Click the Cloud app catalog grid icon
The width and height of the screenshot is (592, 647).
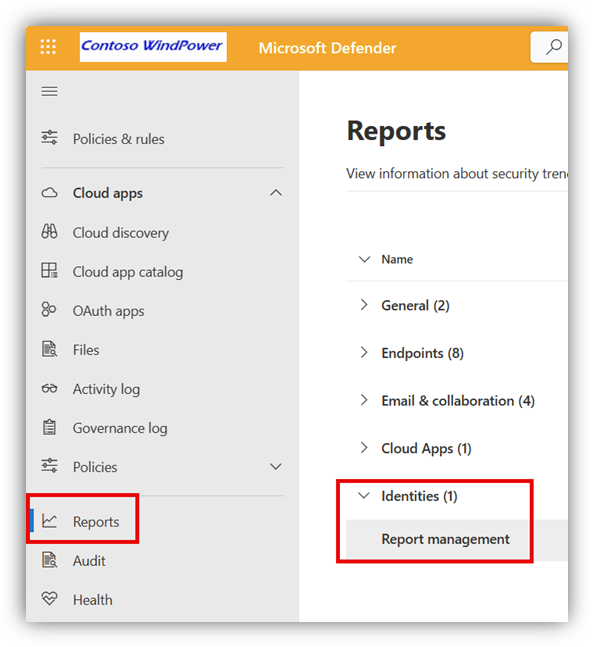[x=50, y=271]
